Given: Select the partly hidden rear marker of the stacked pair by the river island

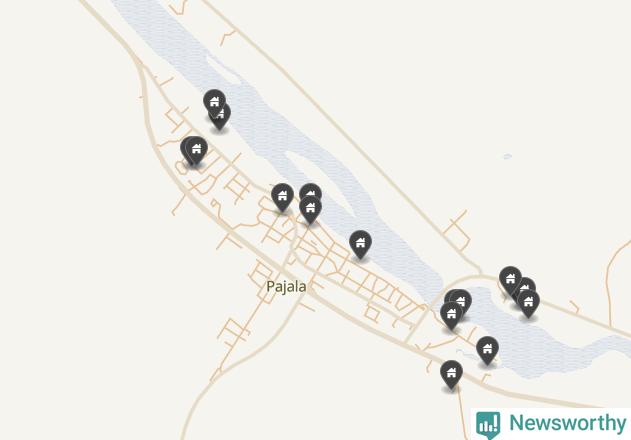Looking at the screenshot, I should 311,190.
